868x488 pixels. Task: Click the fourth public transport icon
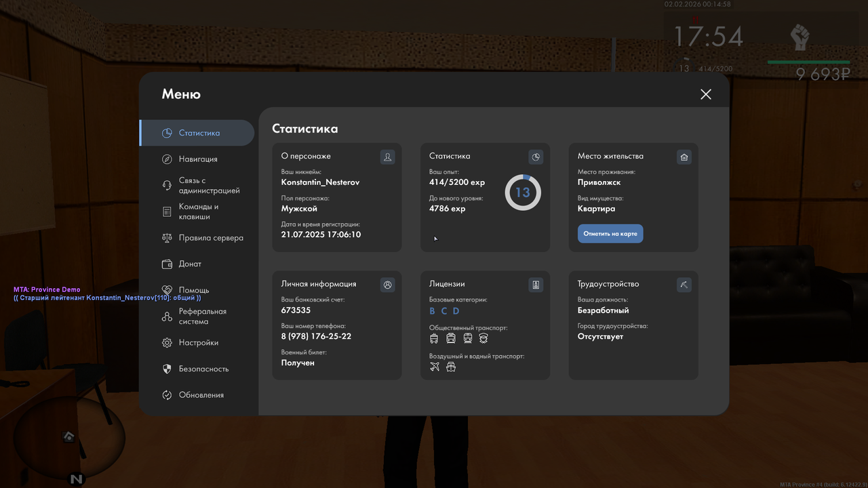484,338
